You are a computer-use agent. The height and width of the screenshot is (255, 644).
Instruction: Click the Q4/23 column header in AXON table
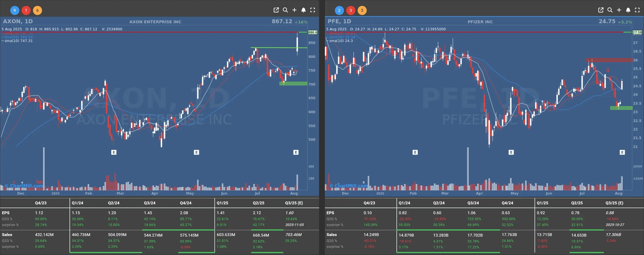[x=41, y=203]
